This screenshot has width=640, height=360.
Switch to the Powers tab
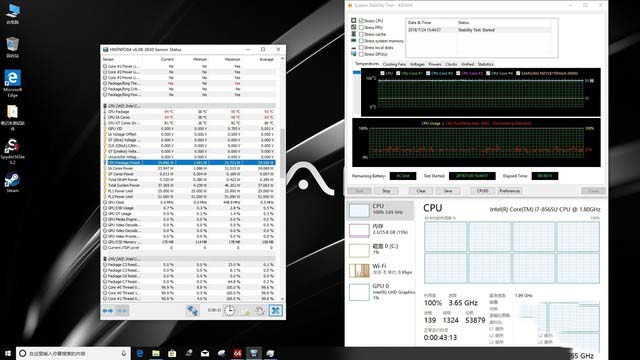pos(435,64)
